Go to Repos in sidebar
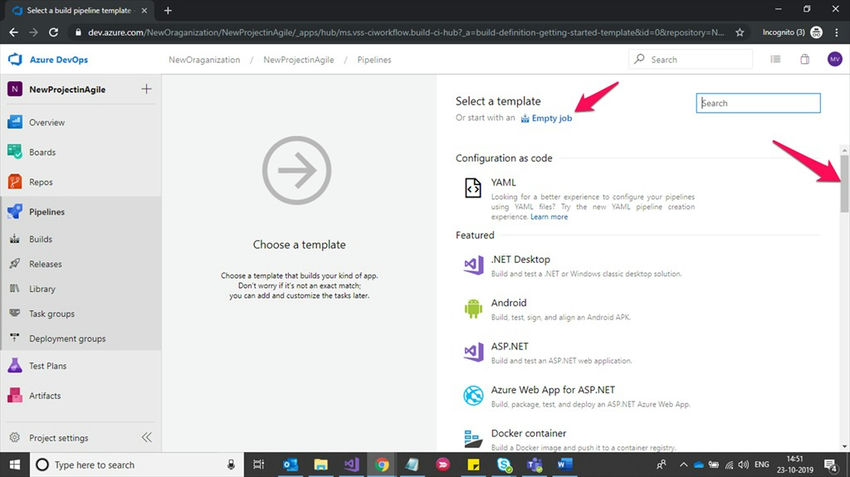 tap(41, 182)
